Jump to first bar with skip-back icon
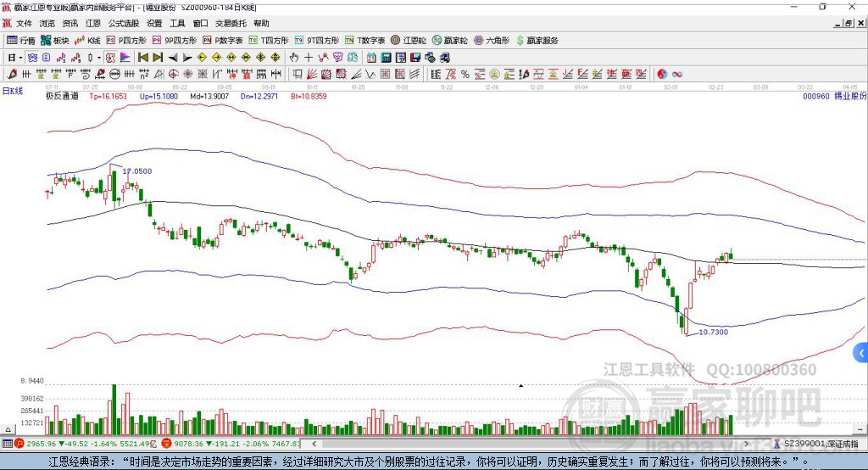Image resolution: width=868 pixels, height=470 pixels. coord(142,58)
